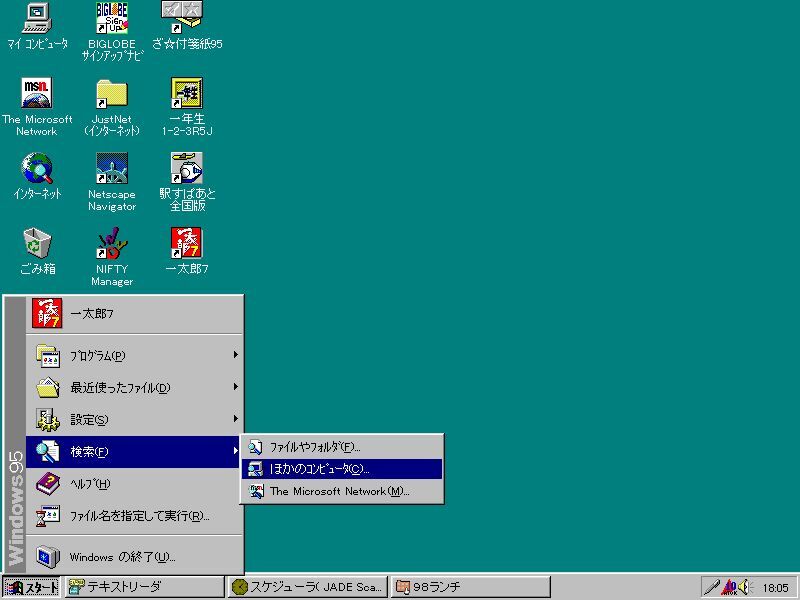Open 最近使ったファイル(D) in Start menu
The image size is (800, 600).
pyautogui.click(x=134, y=388)
